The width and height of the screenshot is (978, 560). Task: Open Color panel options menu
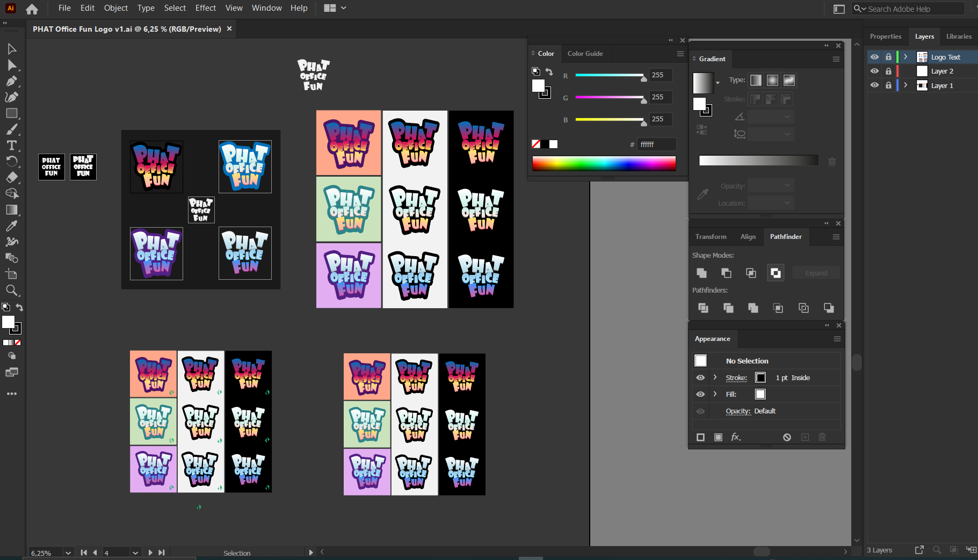(680, 54)
